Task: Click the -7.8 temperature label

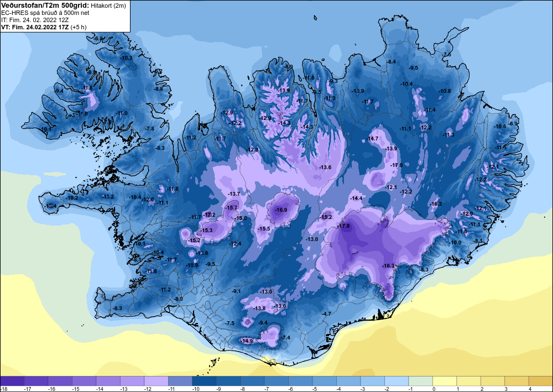Action: point(149,129)
